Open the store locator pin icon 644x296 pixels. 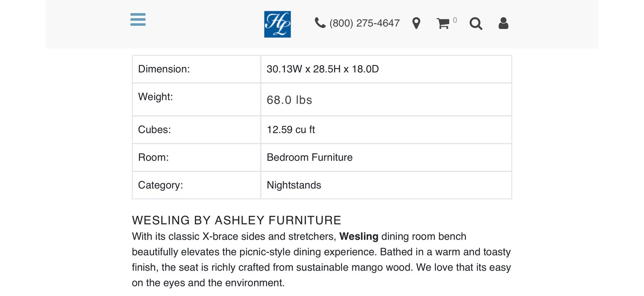(x=416, y=23)
